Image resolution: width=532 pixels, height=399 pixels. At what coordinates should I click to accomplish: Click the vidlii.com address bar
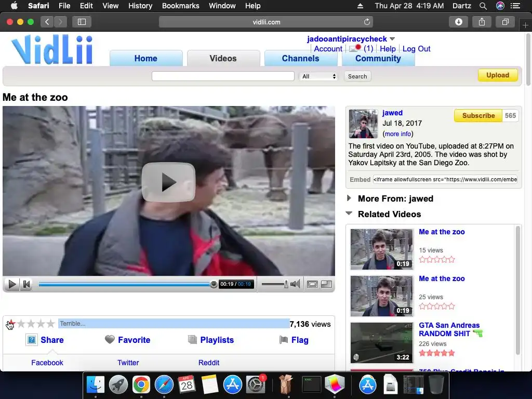click(x=266, y=22)
